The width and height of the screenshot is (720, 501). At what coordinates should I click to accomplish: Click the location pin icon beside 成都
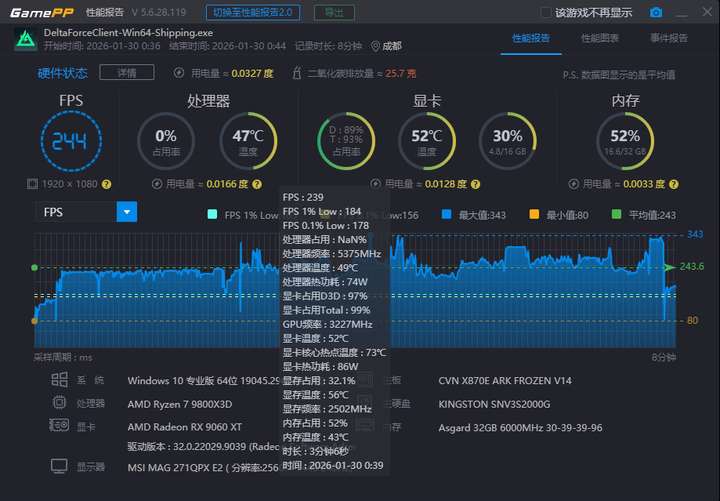point(375,46)
